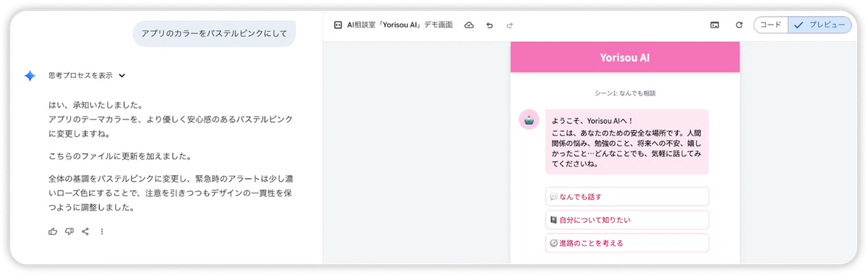This screenshot has height=275, width=868.
Task: Expand the 思考プロセスを表示 chevron
Action: [x=122, y=75]
